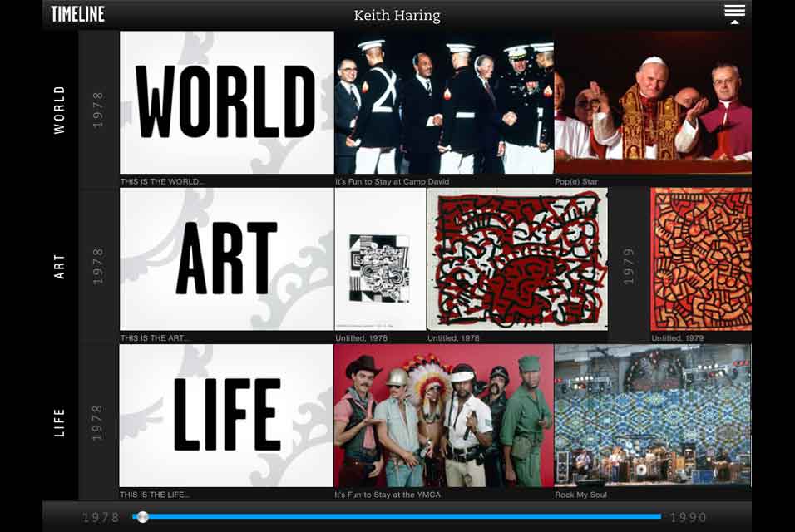This screenshot has width=795, height=532.
Task: Click the 1978 year marker in World row
Action: (x=98, y=110)
